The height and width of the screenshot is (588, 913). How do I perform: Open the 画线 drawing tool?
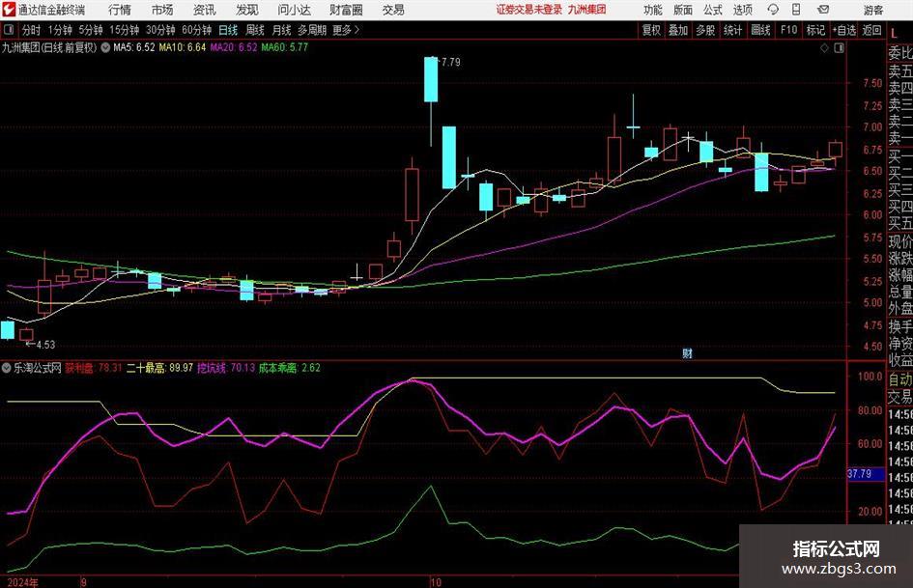(x=760, y=30)
